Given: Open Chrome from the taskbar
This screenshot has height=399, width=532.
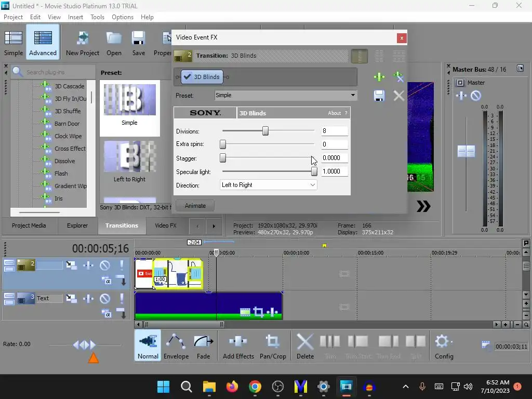Looking at the screenshot, I should [255, 387].
